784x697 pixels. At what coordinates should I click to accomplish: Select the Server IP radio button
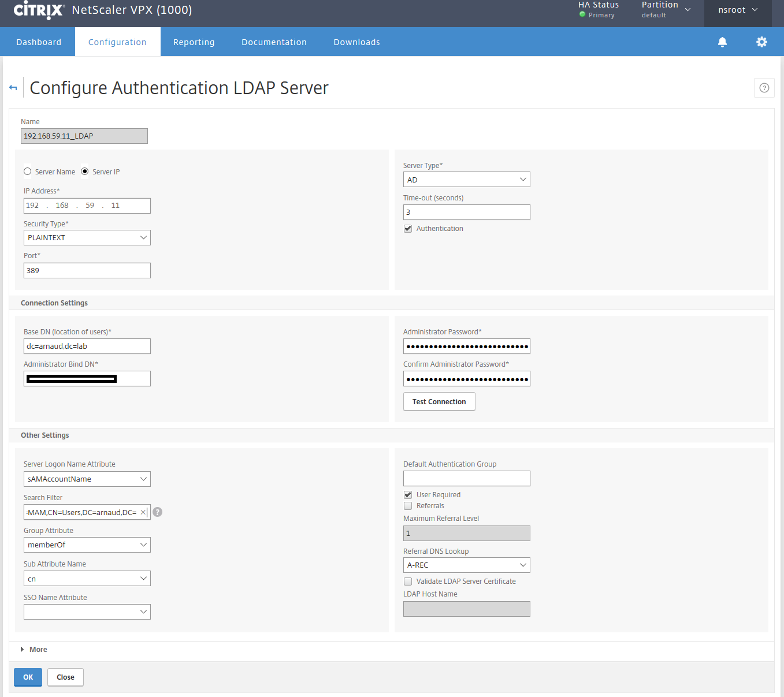tap(85, 172)
